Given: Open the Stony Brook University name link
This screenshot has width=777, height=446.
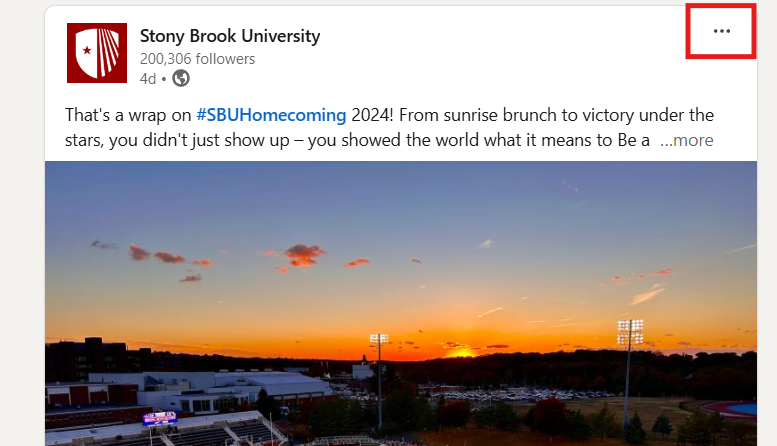Looking at the screenshot, I should tap(230, 36).
